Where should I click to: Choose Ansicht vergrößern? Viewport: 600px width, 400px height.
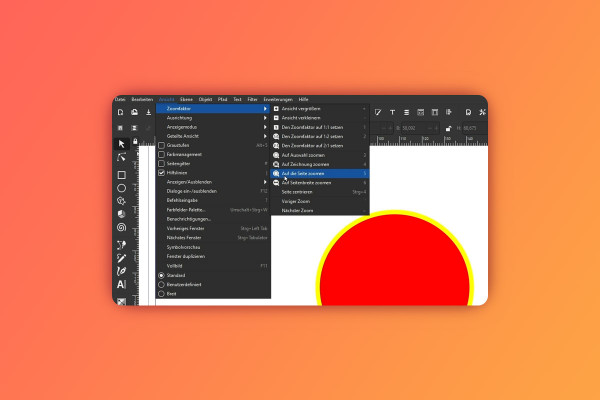(320, 109)
